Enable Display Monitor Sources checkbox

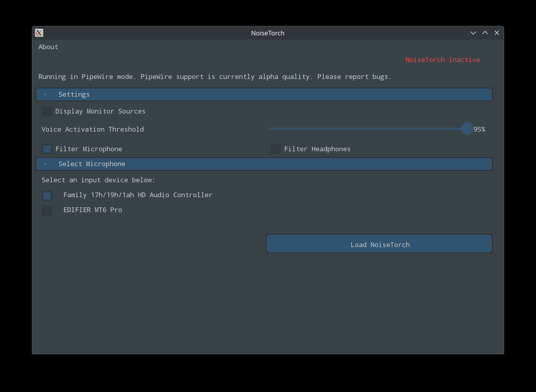47,111
